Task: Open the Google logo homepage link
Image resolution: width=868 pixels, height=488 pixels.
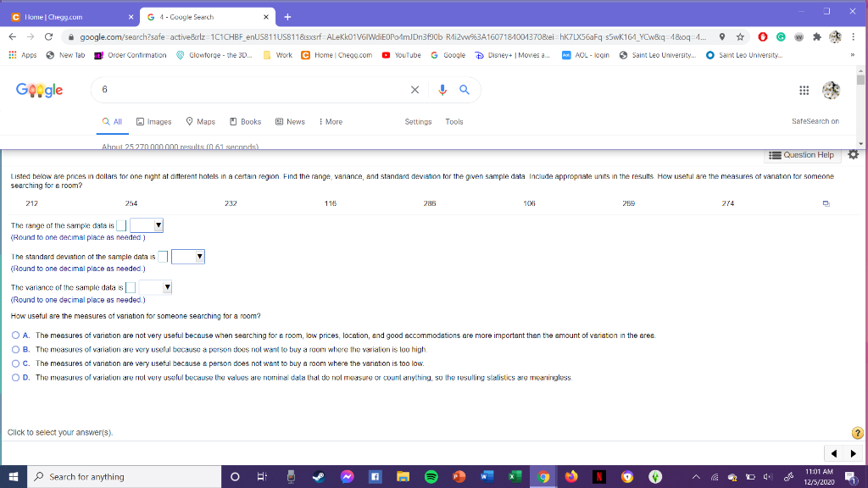Action: pos(39,90)
